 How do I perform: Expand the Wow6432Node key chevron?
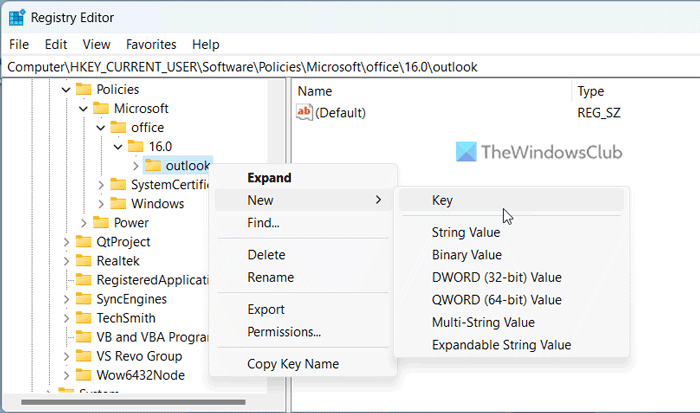pos(66,375)
